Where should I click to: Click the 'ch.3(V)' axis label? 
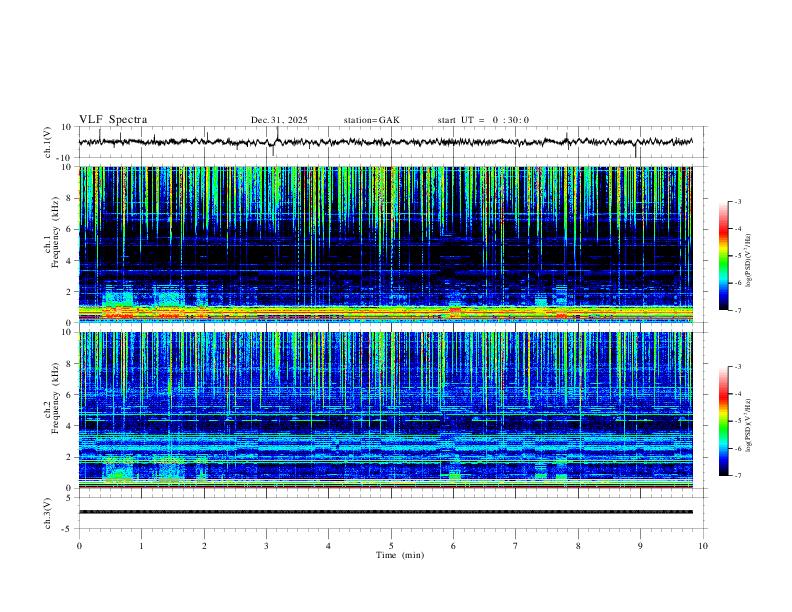point(48,513)
